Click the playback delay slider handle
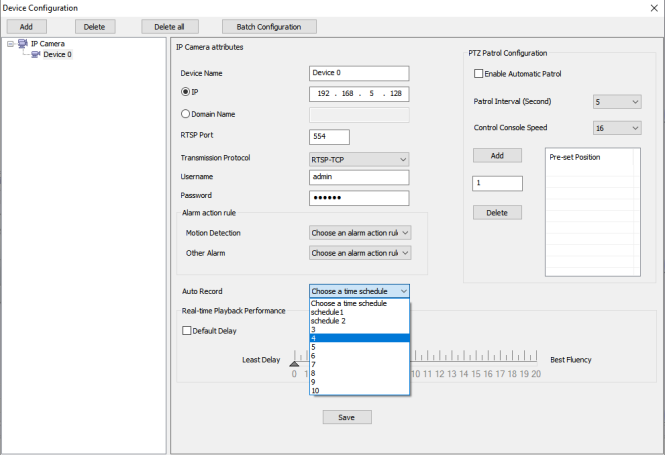 294,363
